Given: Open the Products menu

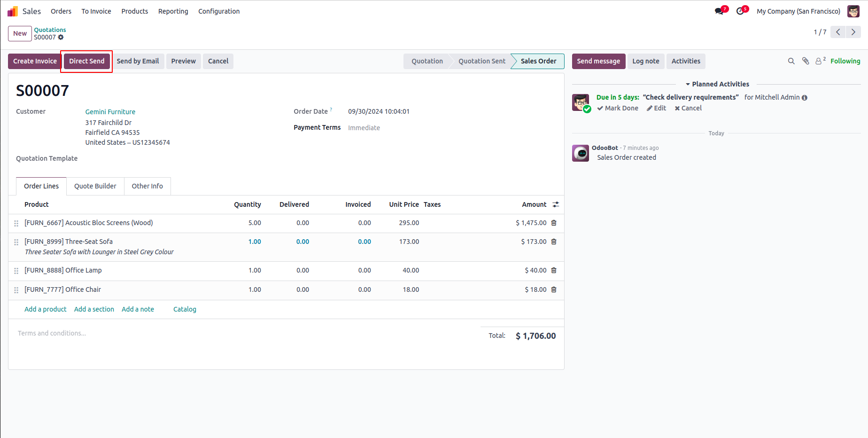Looking at the screenshot, I should [135, 11].
